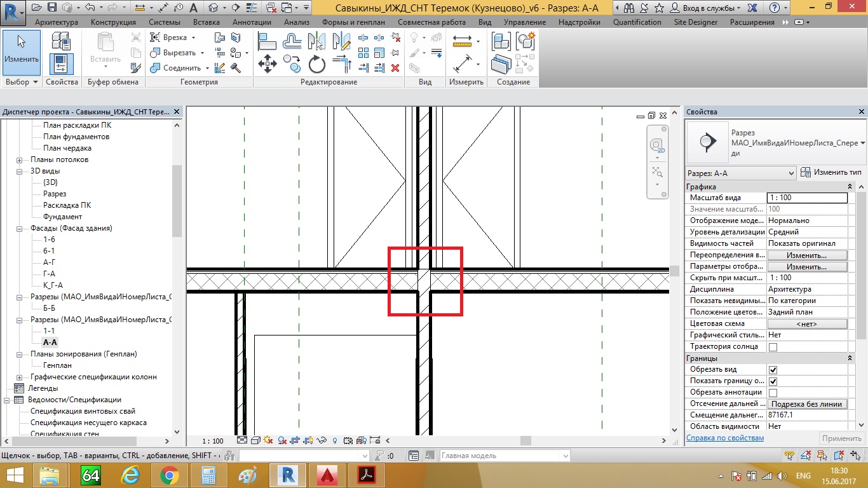Open the Справка по свойствам help link
868x488 pixels.
click(x=725, y=438)
